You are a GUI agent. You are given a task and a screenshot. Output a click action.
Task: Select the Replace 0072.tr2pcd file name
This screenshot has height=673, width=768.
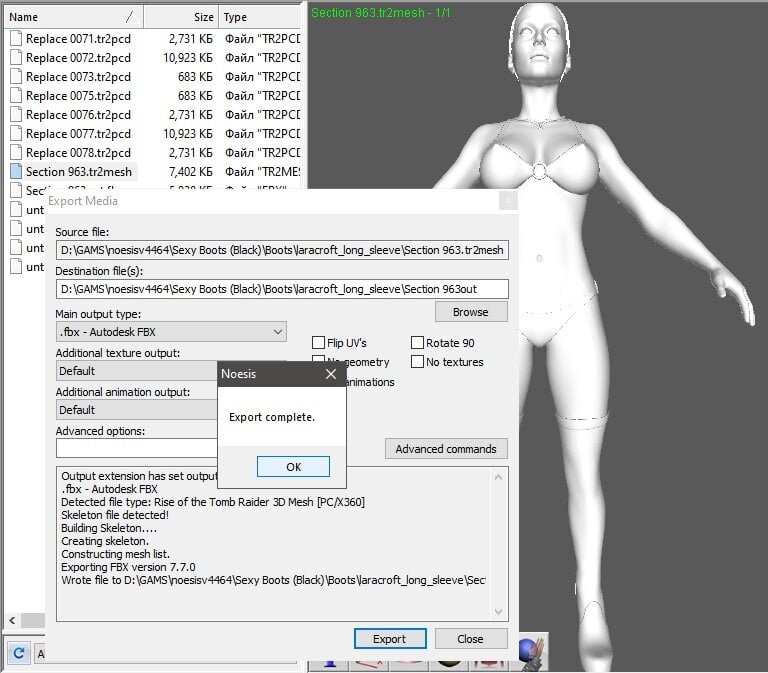click(x=78, y=58)
